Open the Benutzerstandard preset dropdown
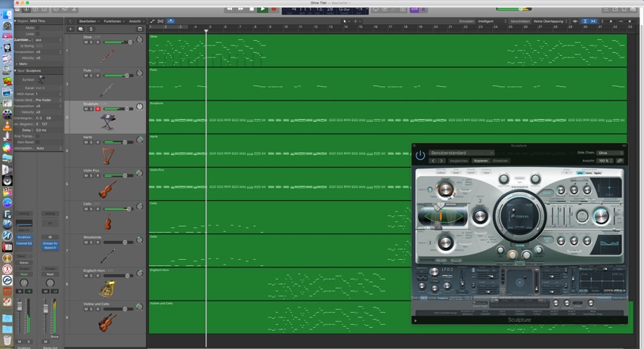 tap(462, 153)
